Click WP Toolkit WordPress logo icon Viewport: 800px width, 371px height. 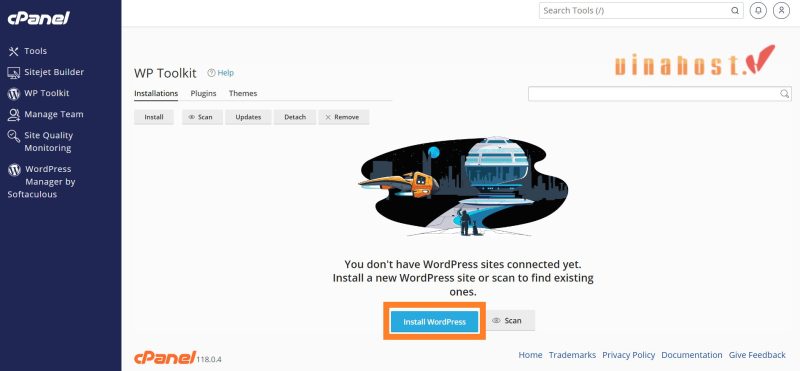[14, 93]
